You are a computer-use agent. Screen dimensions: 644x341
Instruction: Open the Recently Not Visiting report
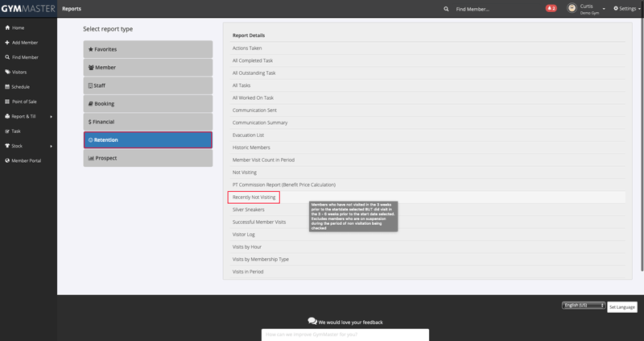[x=254, y=197]
